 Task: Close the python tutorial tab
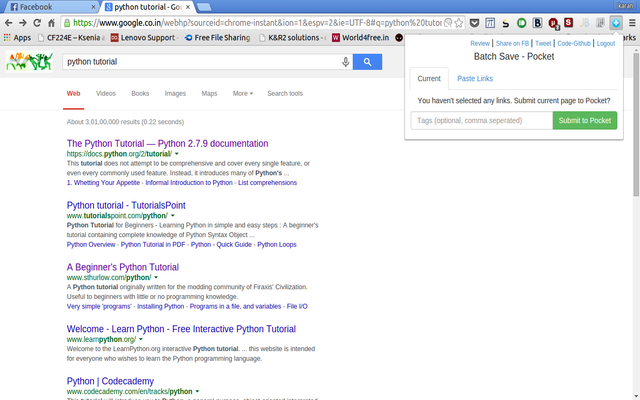pos(188,7)
